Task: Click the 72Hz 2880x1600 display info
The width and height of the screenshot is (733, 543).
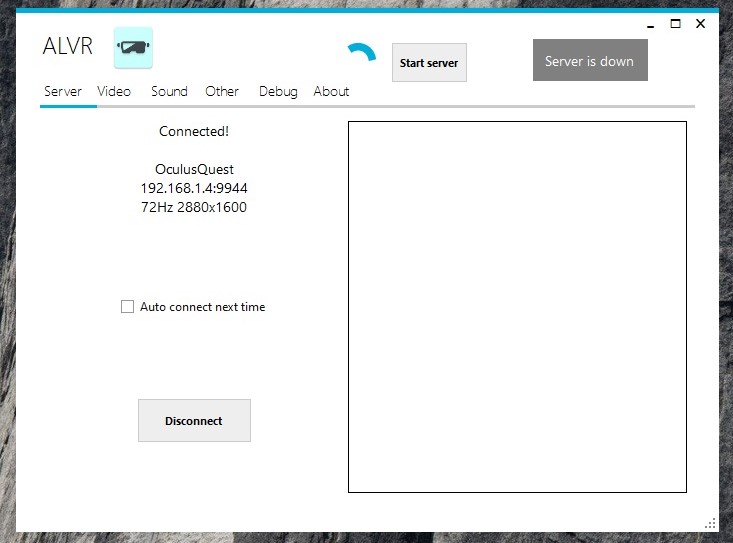Action: coord(194,207)
